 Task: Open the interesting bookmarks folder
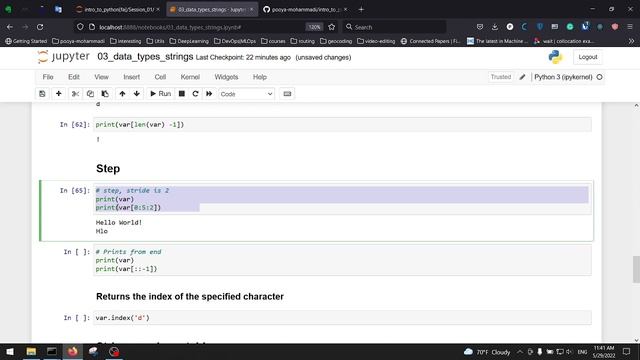click(x=126, y=41)
